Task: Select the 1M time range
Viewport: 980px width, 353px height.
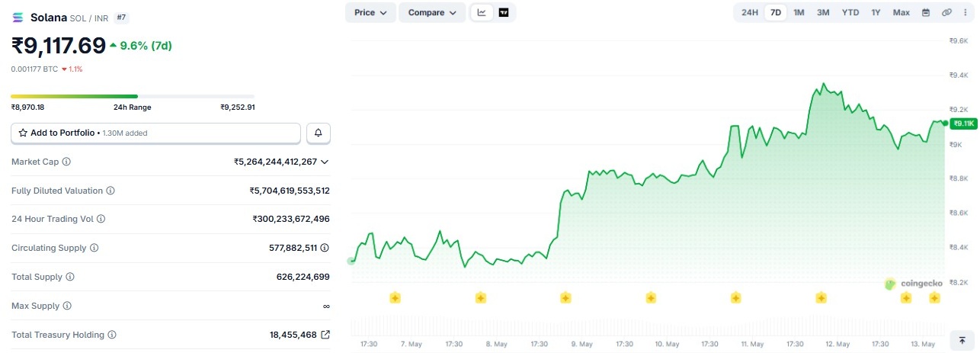Action: [x=799, y=12]
